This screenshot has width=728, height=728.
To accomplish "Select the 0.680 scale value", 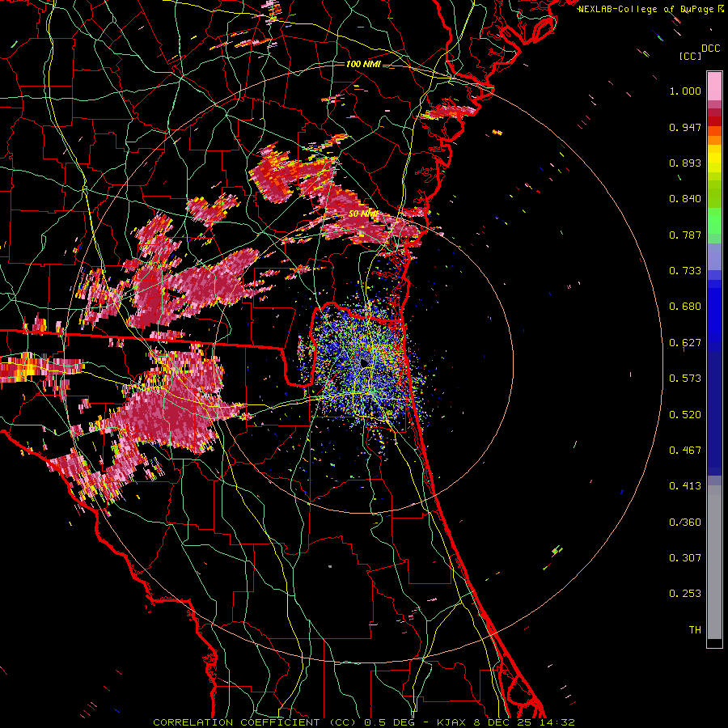I will [685, 307].
